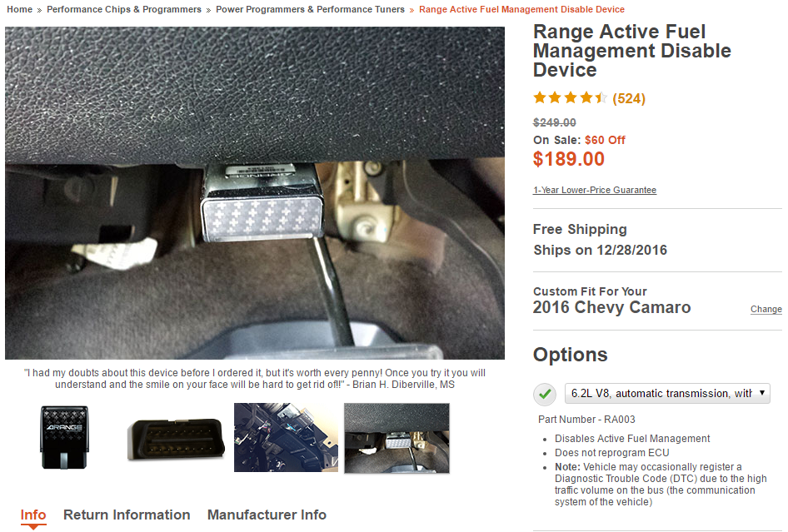Viewport: 788px width, 532px height.
Task: Click the dropdown arrow on engine selector
Action: pyautogui.click(x=762, y=393)
